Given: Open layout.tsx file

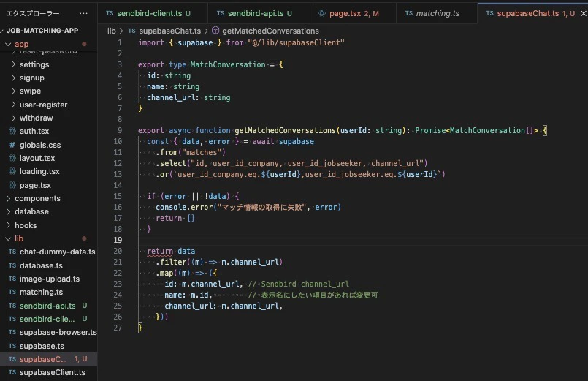Looking at the screenshot, I should click(37, 158).
